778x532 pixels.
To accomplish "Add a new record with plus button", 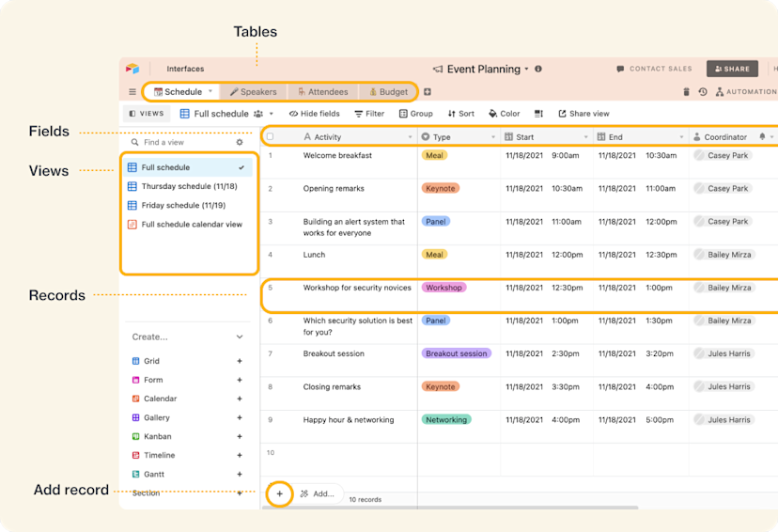I will tap(279, 493).
